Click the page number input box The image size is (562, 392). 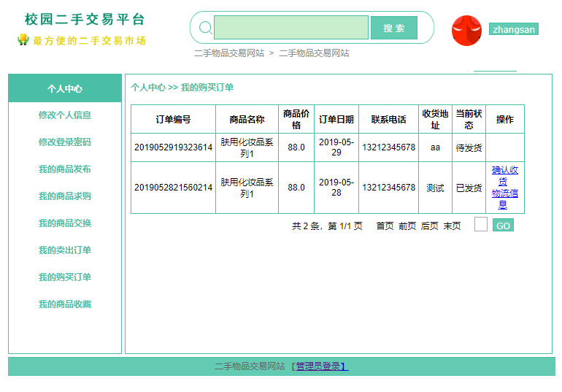[481, 224]
